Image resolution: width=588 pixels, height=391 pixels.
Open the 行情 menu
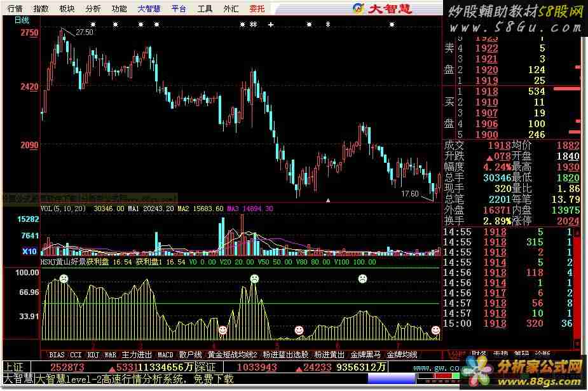[15, 9]
